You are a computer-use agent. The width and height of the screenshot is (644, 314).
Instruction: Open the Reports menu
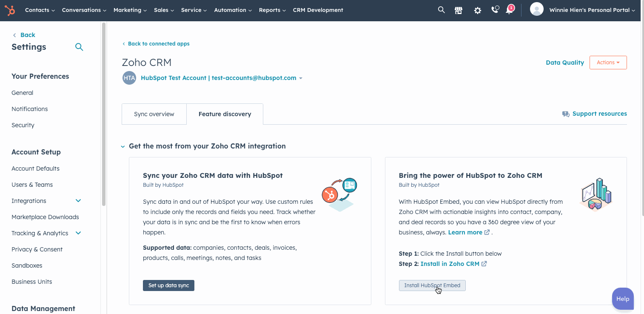click(x=272, y=10)
